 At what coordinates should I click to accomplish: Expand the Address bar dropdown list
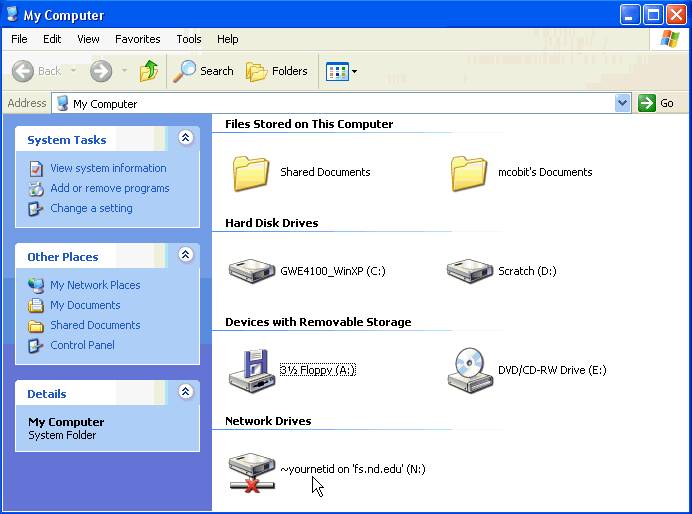pos(623,103)
